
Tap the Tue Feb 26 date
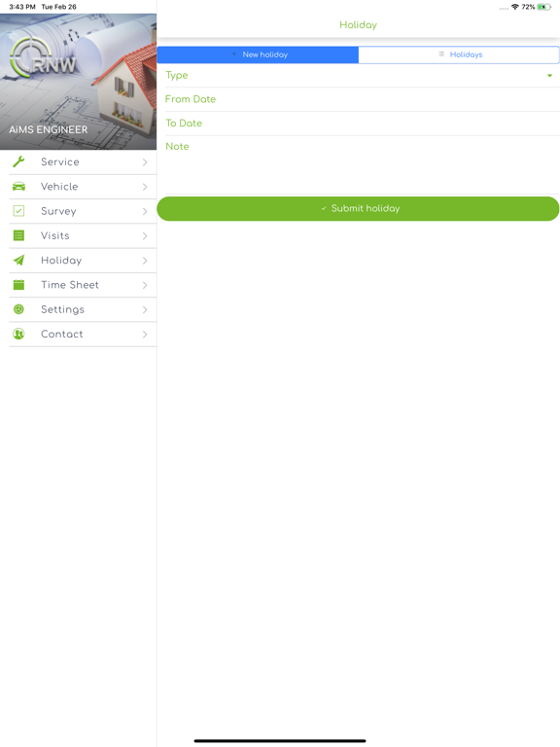58,7
